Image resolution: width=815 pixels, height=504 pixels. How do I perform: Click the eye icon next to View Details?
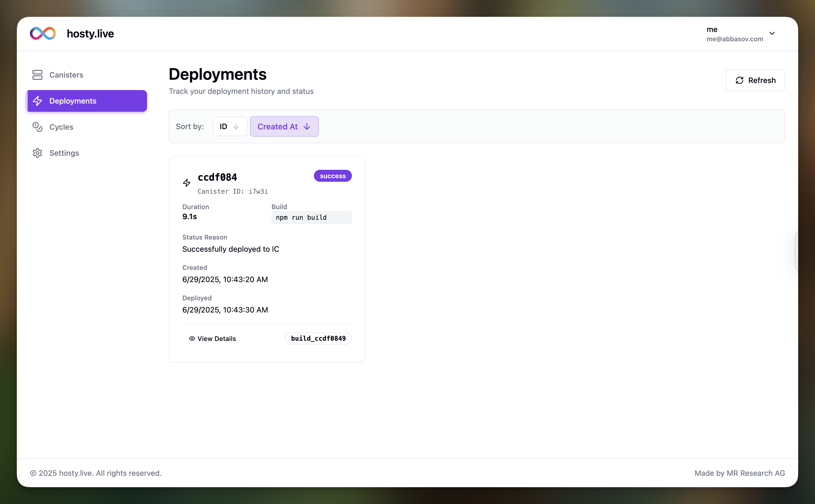(192, 339)
